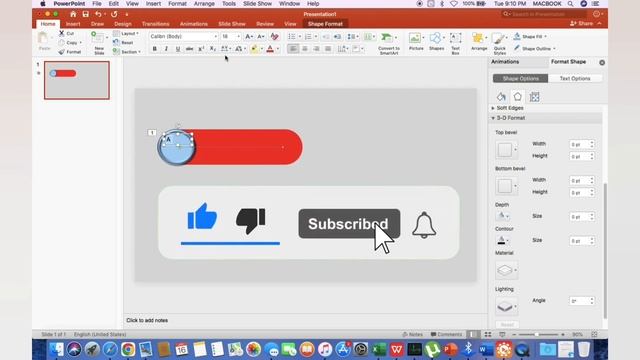The width and height of the screenshot is (640, 360).
Task: Toggle justify text alignment
Action: click(x=328, y=49)
